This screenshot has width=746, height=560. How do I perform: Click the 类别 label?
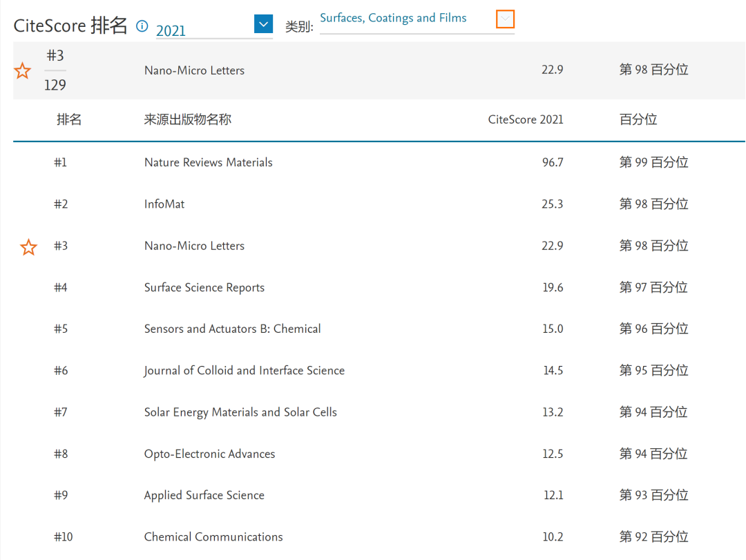(299, 27)
